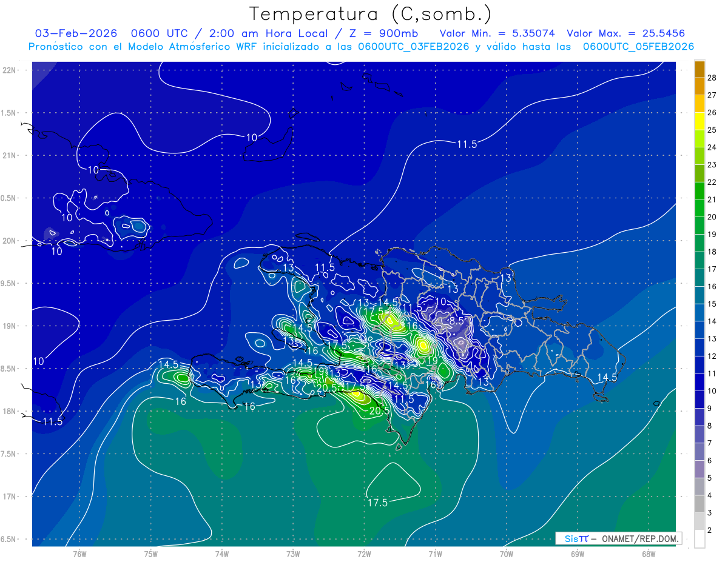Image resolution: width=728 pixels, height=562 pixels.
Task: Click the "69W" longitude axis label
Action: coord(578,554)
